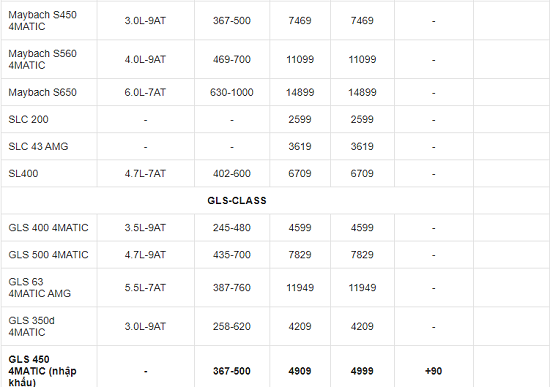Click the Maybach S450 4MATIC model name

tap(42, 21)
